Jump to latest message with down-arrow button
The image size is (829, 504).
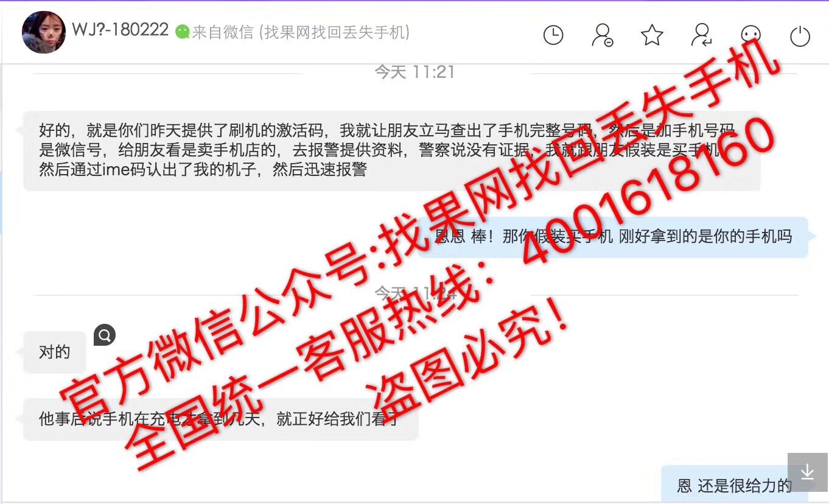tap(808, 472)
